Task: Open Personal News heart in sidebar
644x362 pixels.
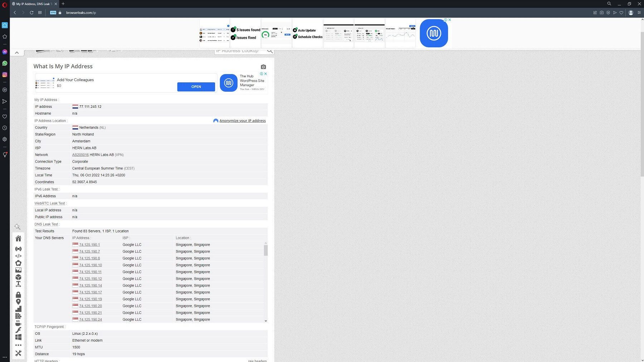Action: point(5,116)
